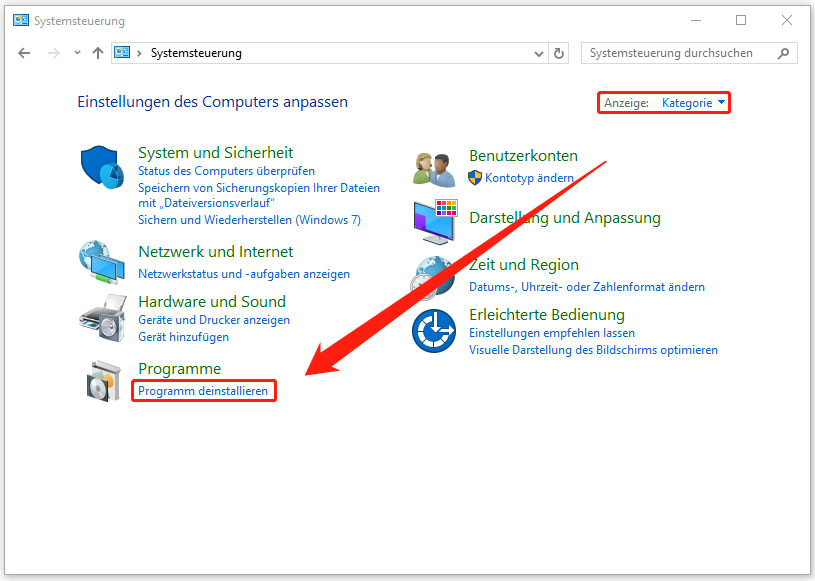Open the address bar history dropdown
This screenshot has height=581, width=815.
tap(539, 53)
